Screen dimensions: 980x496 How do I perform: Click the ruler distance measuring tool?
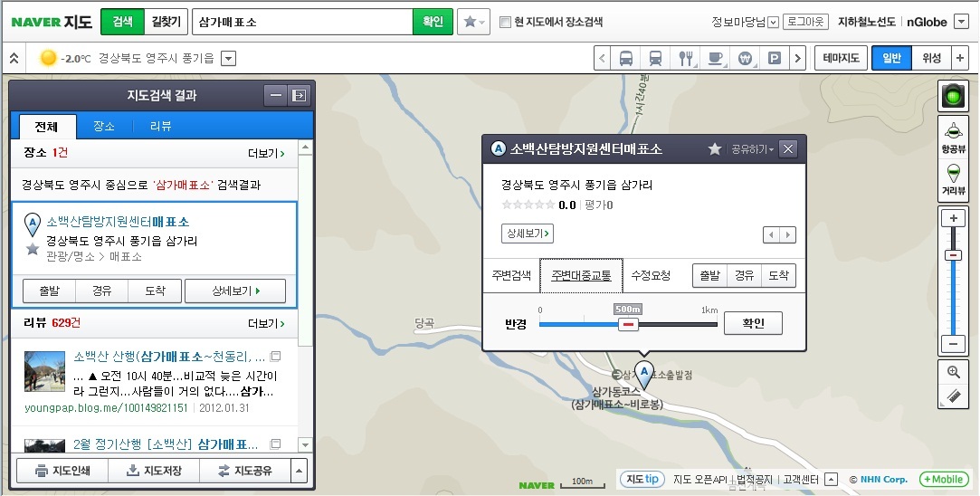click(x=953, y=396)
